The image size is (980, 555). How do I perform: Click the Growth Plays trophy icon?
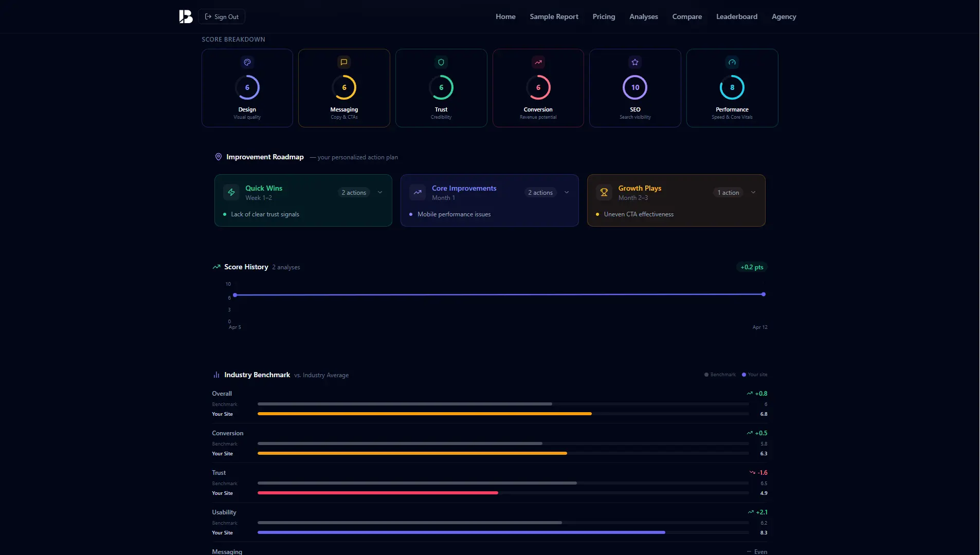click(x=604, y=192)
